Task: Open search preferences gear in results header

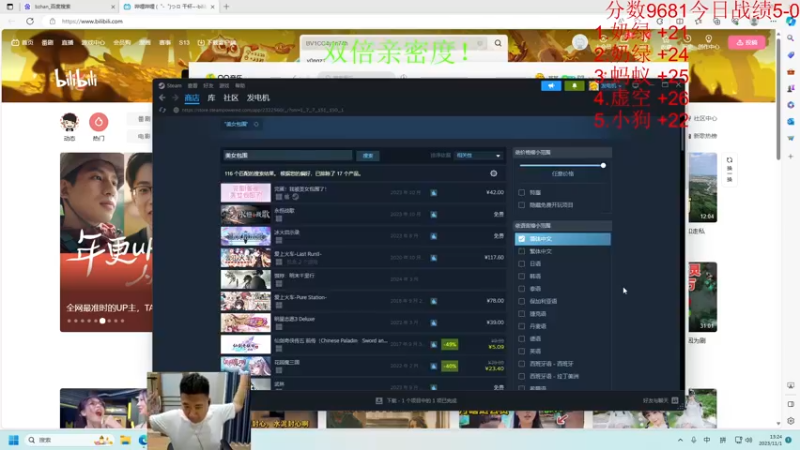Action: [493, 173]
